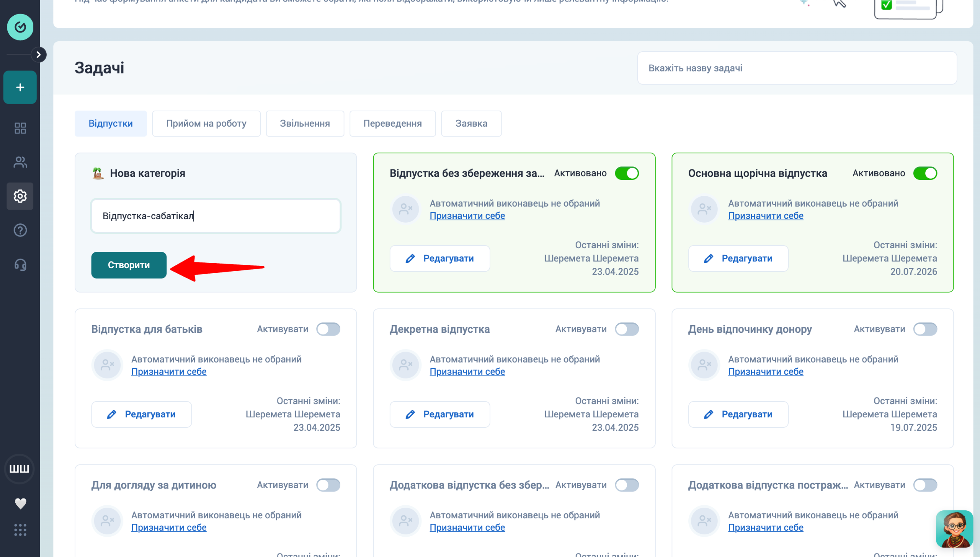This screenshot has width=980, height=557.
Task: Click the heart icon in sidebar
Action: [x=20, y=503]
